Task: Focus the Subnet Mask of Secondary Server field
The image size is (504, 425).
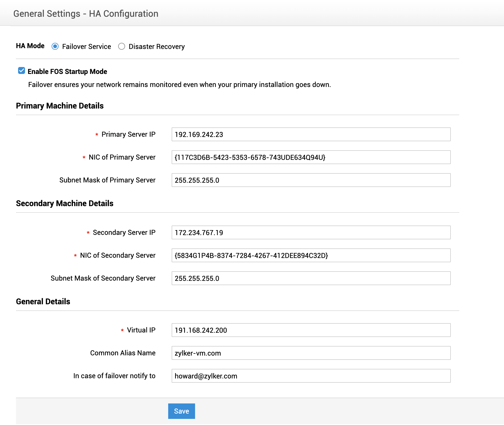Action: pyautogui.click(x=311, y=278)
